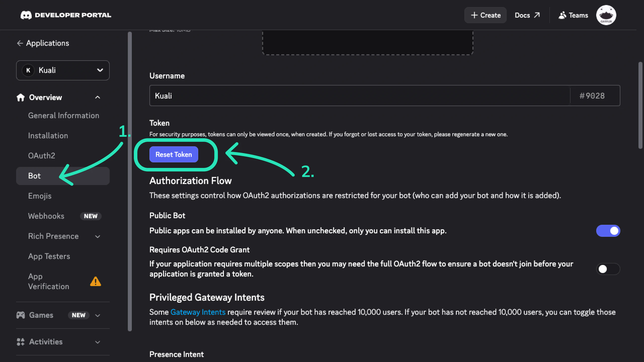Screen dimensions: 644x362
Task: Click the Docs external link arrow
Action: [537, 15]
